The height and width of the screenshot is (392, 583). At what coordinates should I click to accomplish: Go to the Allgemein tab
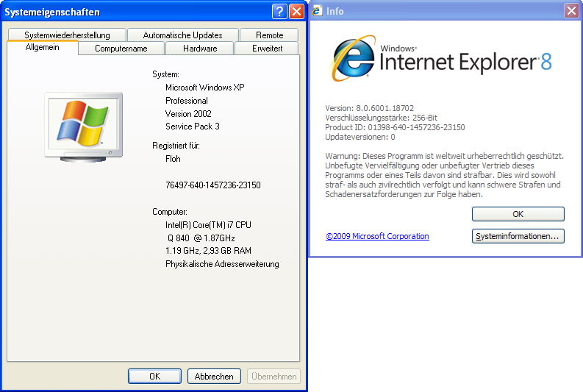tap(42, 48)
